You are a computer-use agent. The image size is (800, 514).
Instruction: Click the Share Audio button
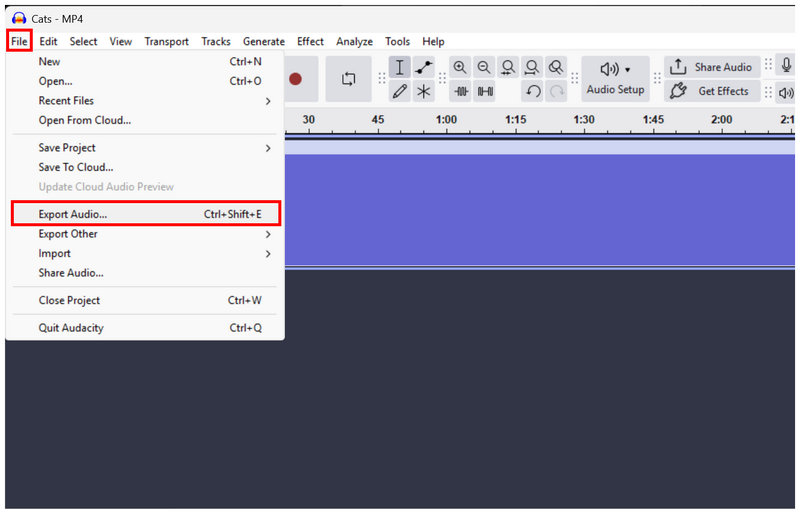coord(712,67)
